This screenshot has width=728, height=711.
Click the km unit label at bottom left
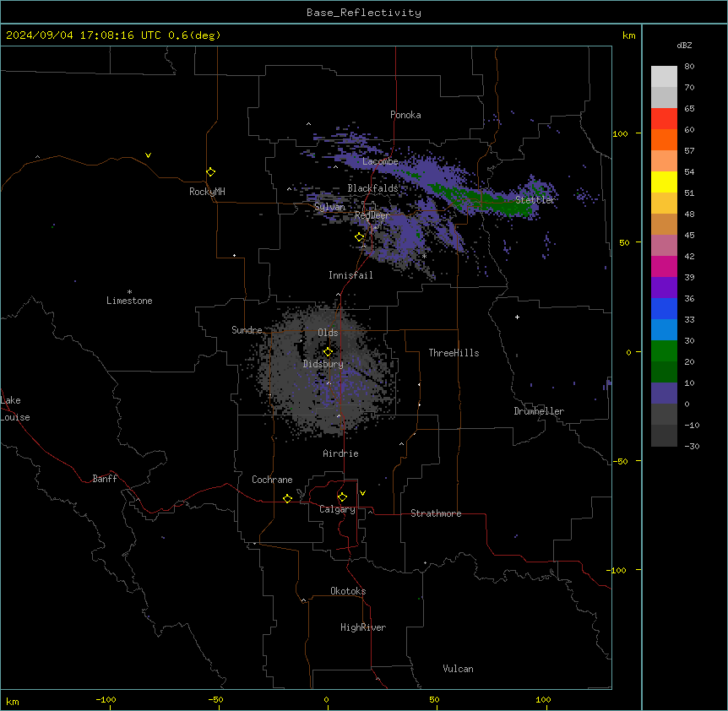(13, 702)
